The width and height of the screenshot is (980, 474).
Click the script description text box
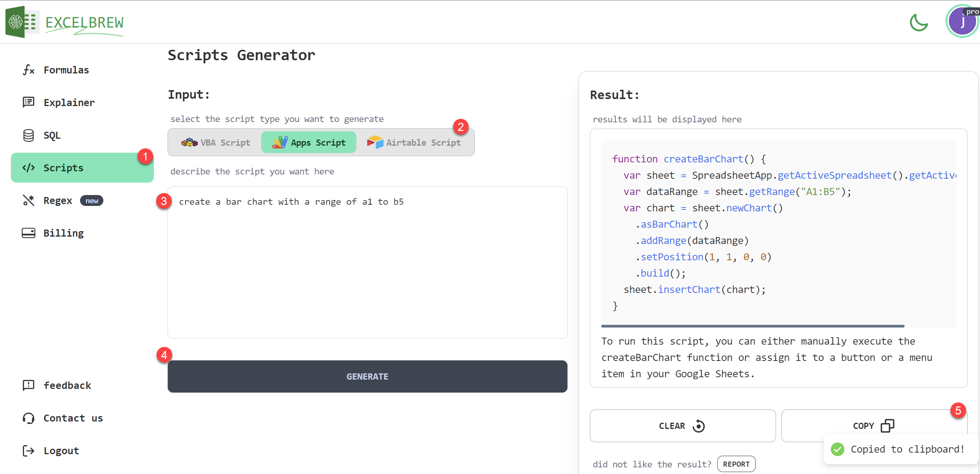(x=367, y=262)
